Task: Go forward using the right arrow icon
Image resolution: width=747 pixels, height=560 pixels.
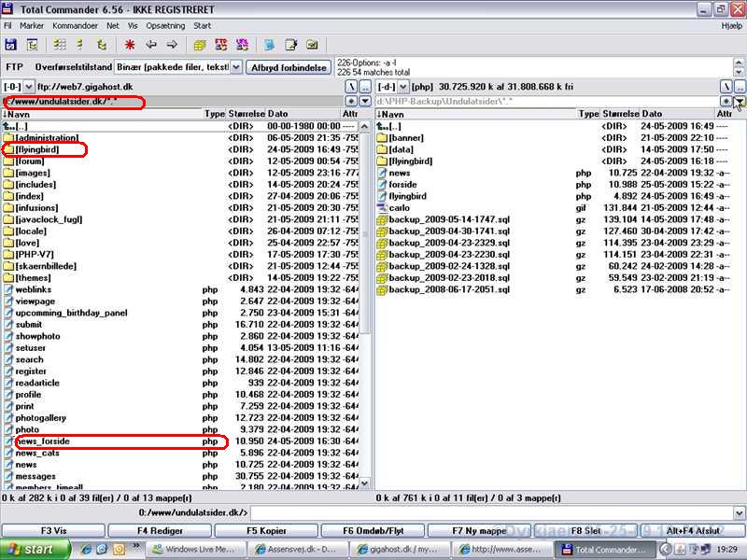Action: (x=172, y=45)
